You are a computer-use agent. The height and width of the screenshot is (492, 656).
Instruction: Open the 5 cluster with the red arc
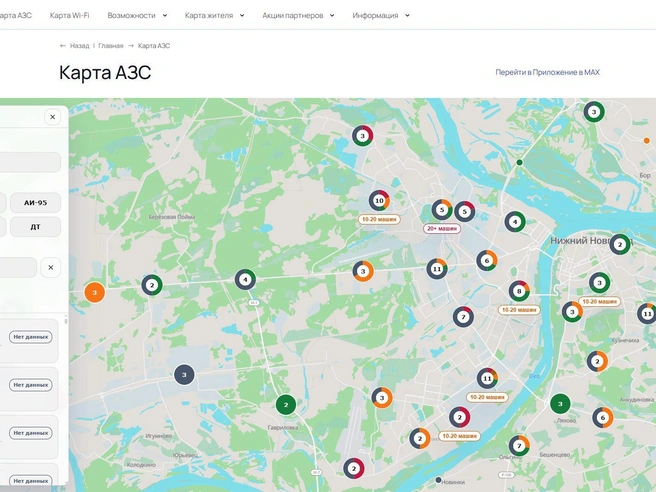(464, 211)
